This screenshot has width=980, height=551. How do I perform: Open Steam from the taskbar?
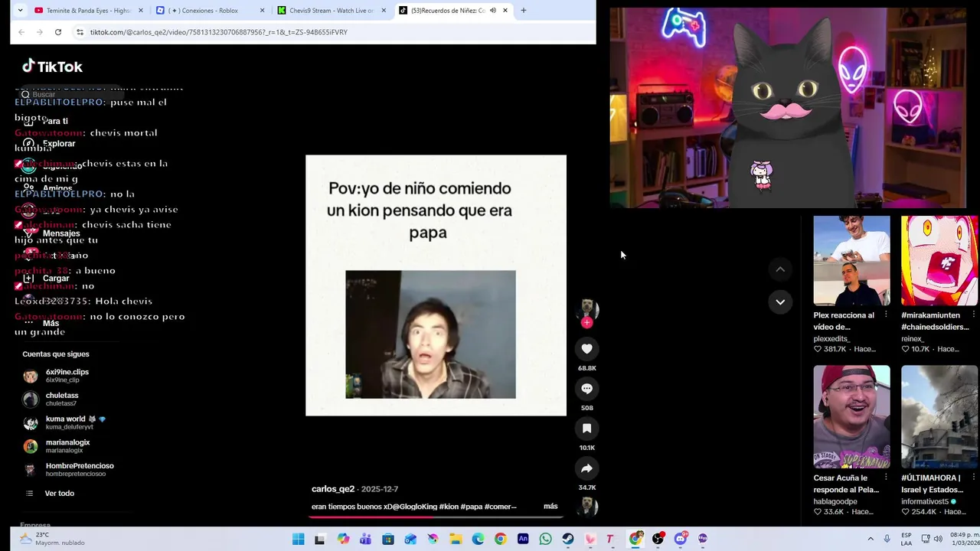click(x=567, y=539)
